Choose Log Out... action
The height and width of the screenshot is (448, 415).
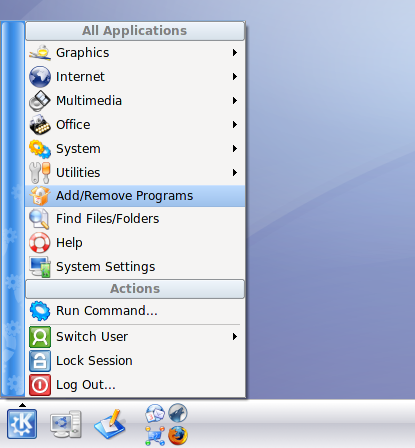click(135, 385)
